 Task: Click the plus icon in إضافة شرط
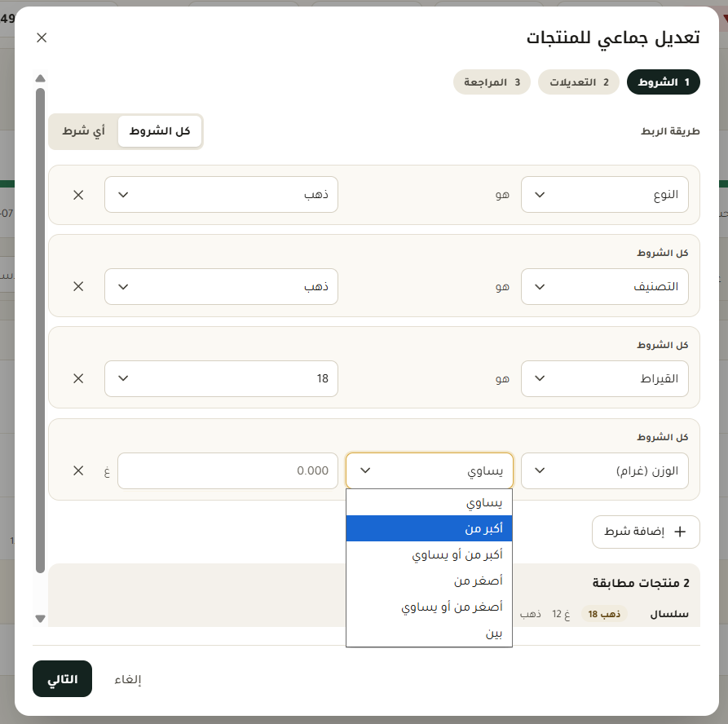coord(680,532)
